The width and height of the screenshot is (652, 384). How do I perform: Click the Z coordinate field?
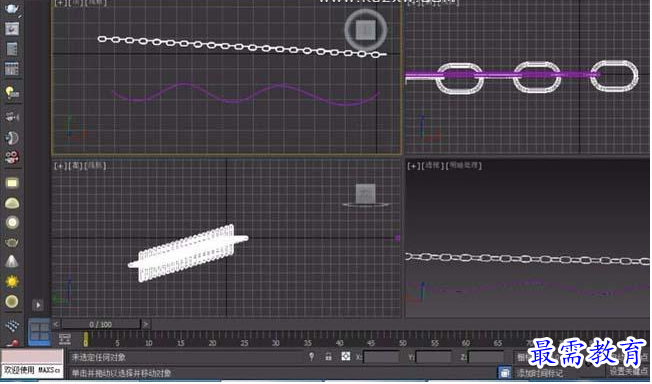coord(486,357)
